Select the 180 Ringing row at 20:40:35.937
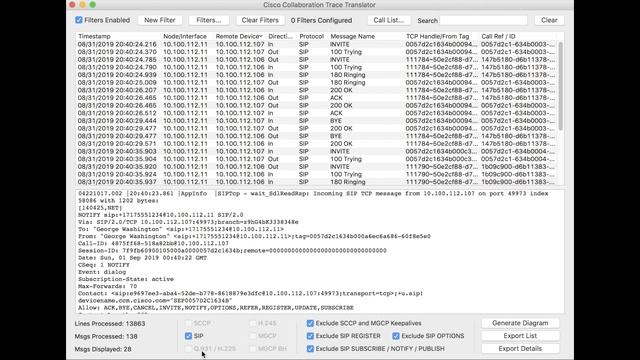The image size is (640, 360). [316, 182]
